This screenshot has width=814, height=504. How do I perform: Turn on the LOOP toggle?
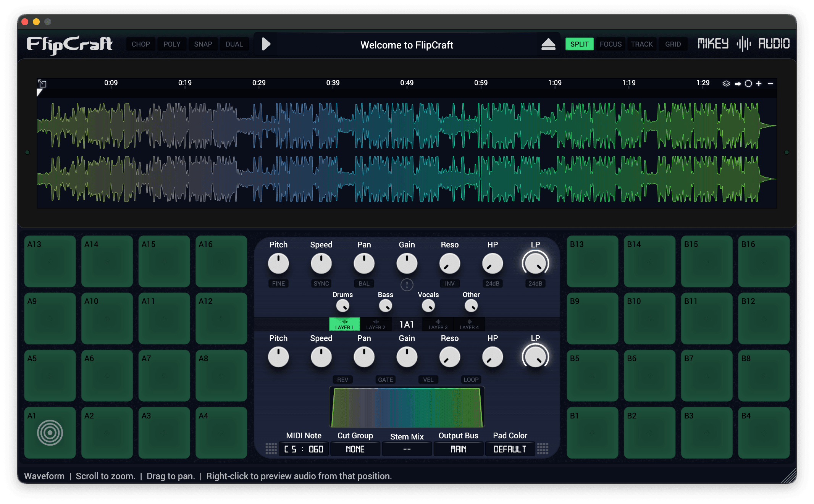pos(471,380)
